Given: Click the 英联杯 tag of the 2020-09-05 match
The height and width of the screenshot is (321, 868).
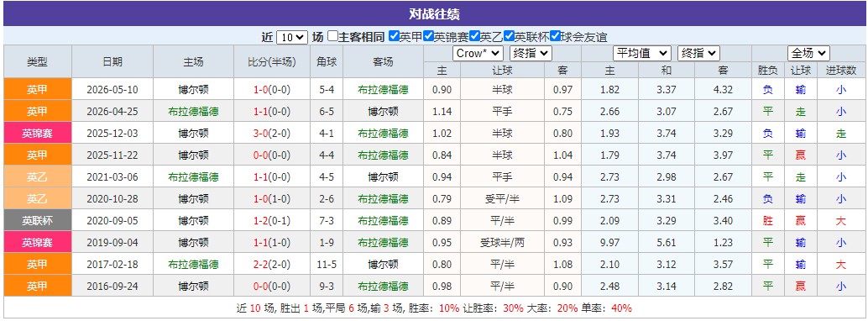Looking at the screenshot, I should click(x=37, y=221).
